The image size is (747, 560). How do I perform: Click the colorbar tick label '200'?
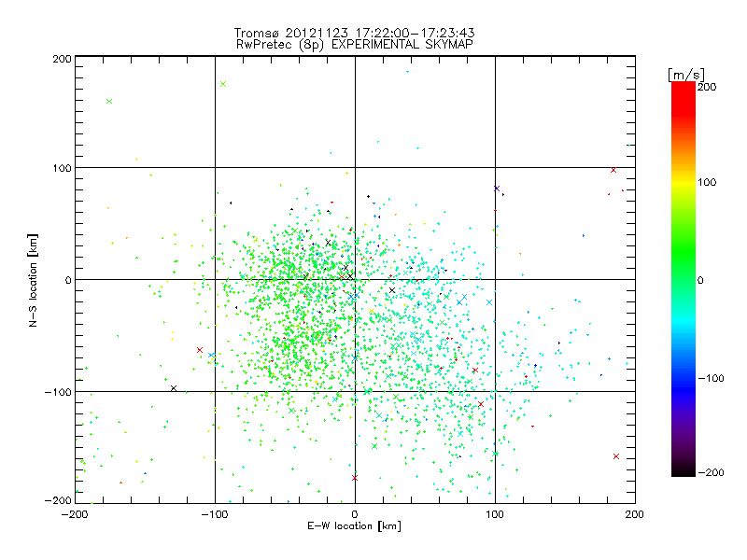[707, 87]
